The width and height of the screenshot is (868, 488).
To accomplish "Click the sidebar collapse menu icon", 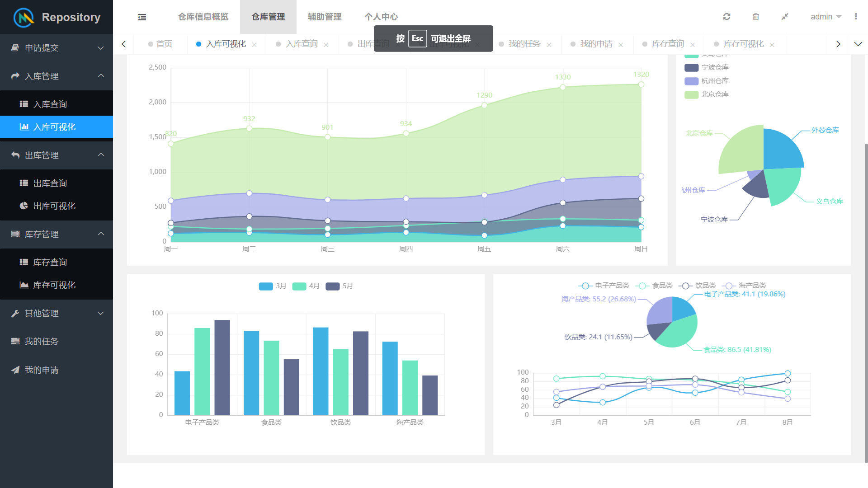I will pyautogui.click(x=142, y=17).
